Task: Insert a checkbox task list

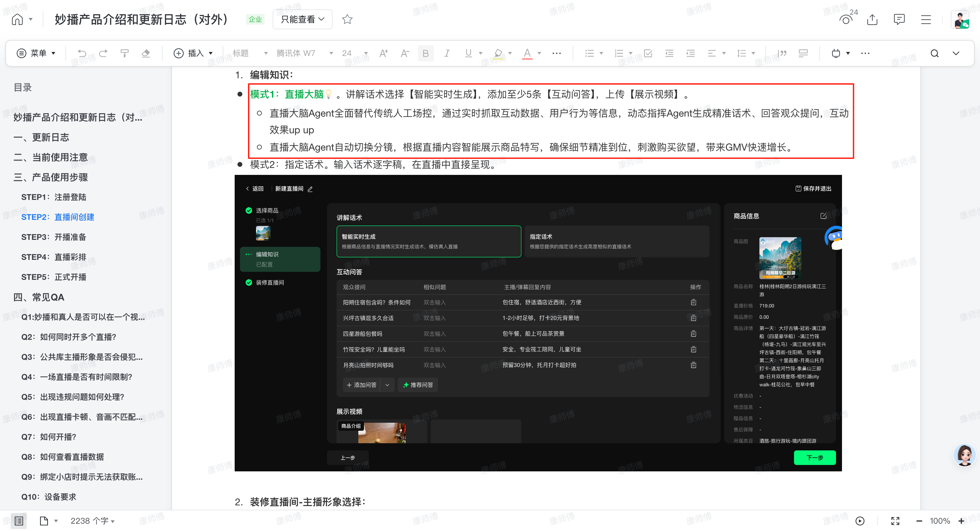Action: click(x=648, y=53)
